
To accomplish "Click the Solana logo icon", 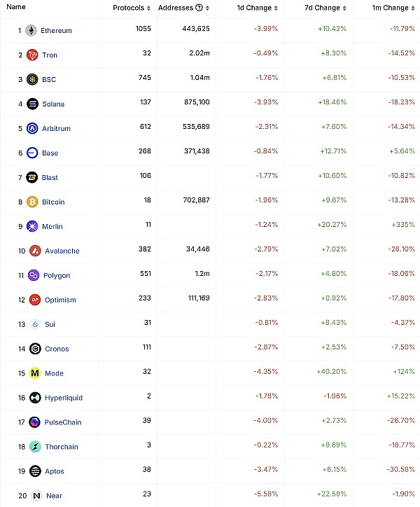I will point(32,104).
